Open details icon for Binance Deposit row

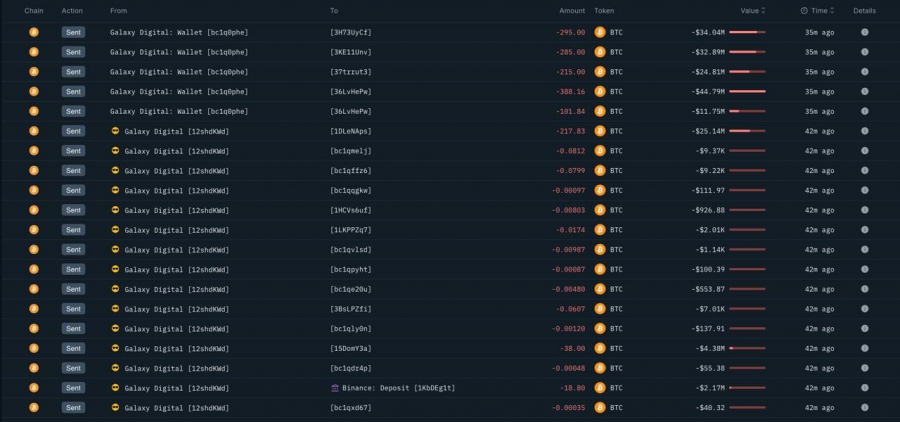click(864, 388)
